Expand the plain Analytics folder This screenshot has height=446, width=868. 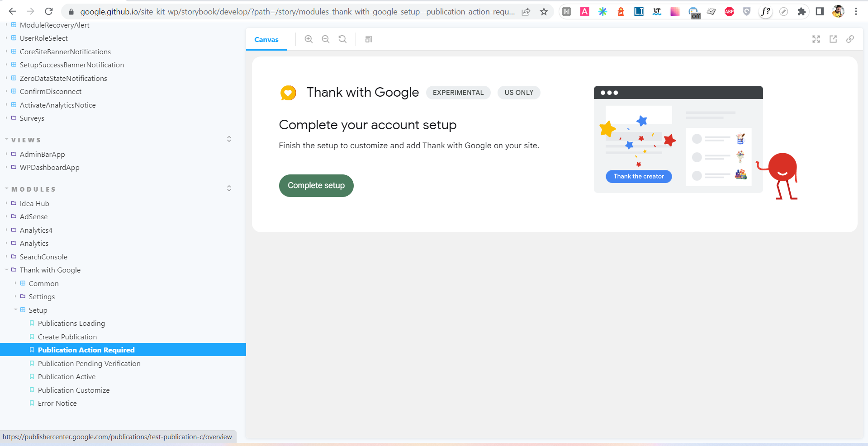pyautogui.click(x=34, y=244)
